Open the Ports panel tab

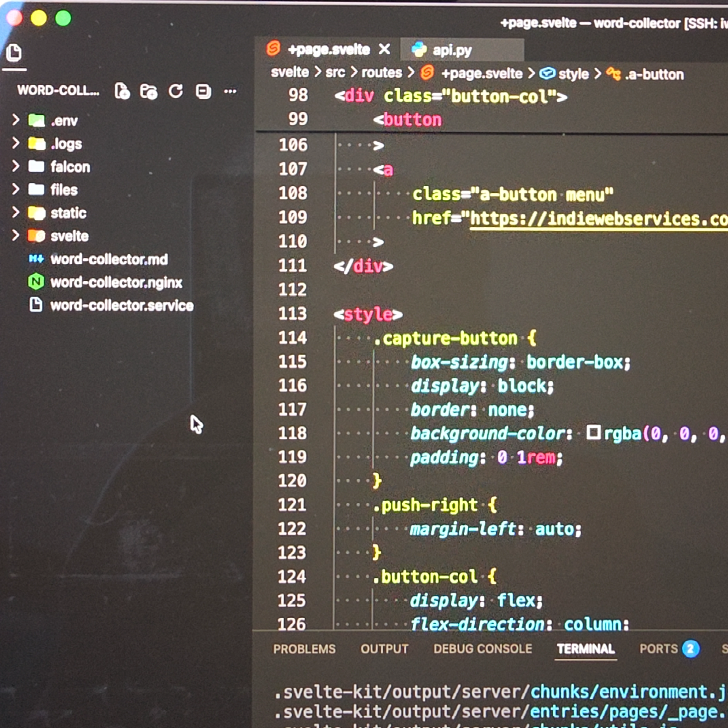658,649
